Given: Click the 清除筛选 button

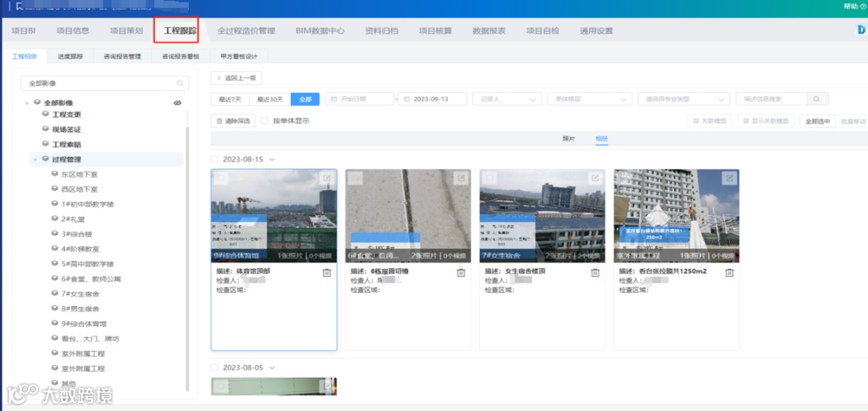Looking at the screenshot, I should pos(233,120).
